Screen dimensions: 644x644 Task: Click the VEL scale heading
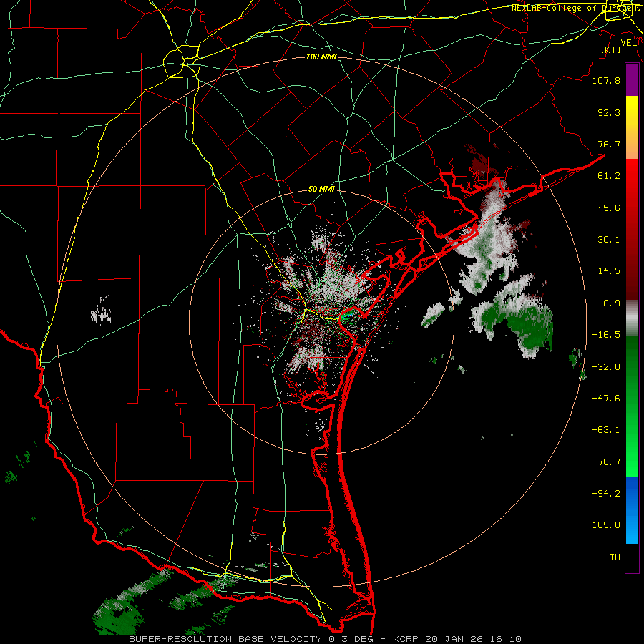[629, 42]
